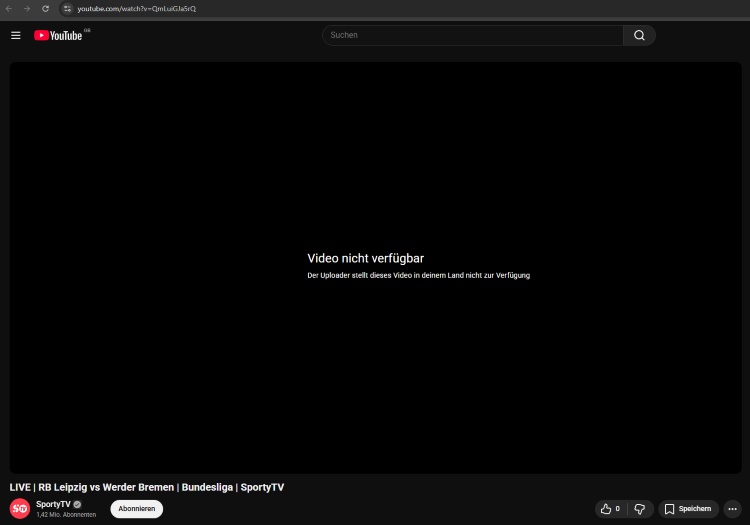Dislike the video with thumbs down
This screenshot has width=750, height=525.
point(640,509)
